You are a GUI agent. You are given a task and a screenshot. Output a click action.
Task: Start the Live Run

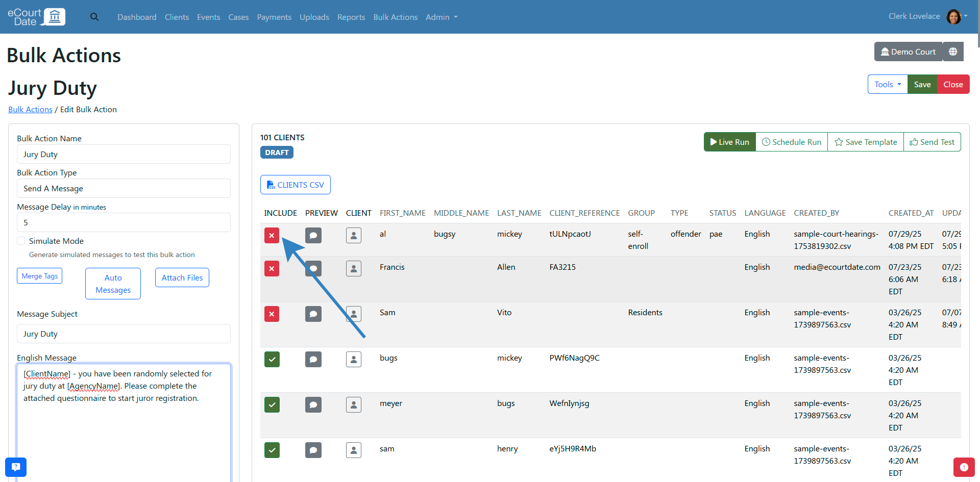pos(730,142)
